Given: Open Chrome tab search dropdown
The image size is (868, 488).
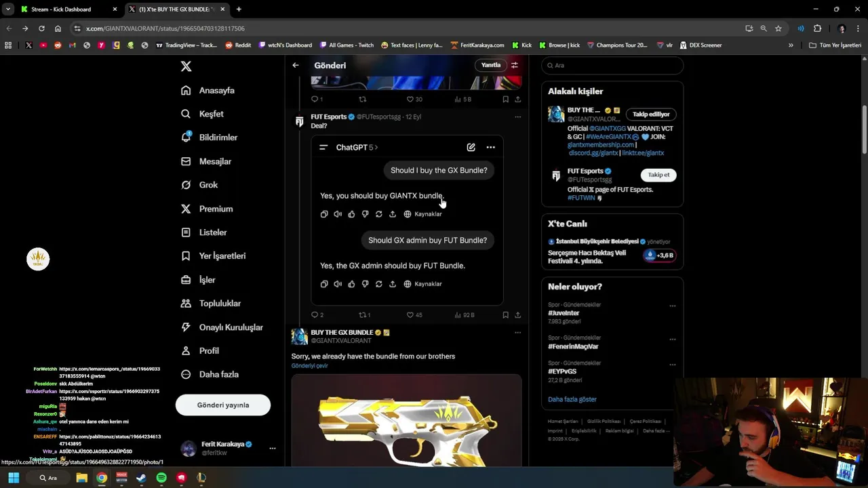Looking at the screenshot, I should [8, 9].
